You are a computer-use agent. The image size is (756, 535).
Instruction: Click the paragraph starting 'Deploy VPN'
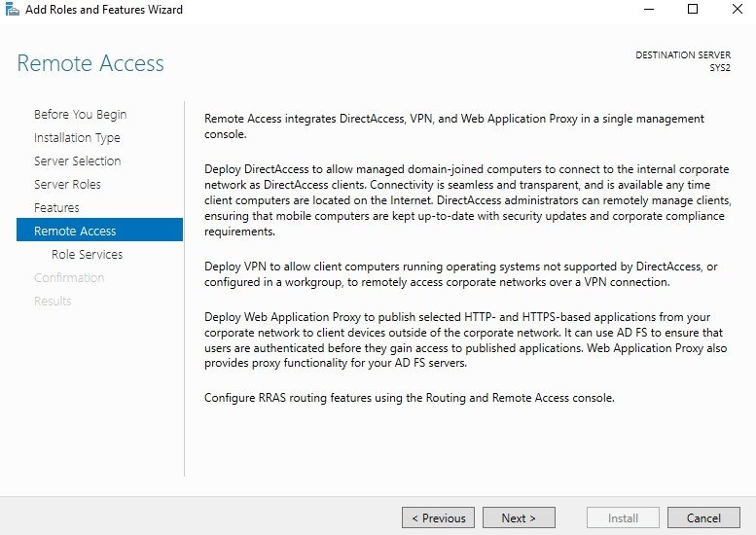[x=461, y=274]
